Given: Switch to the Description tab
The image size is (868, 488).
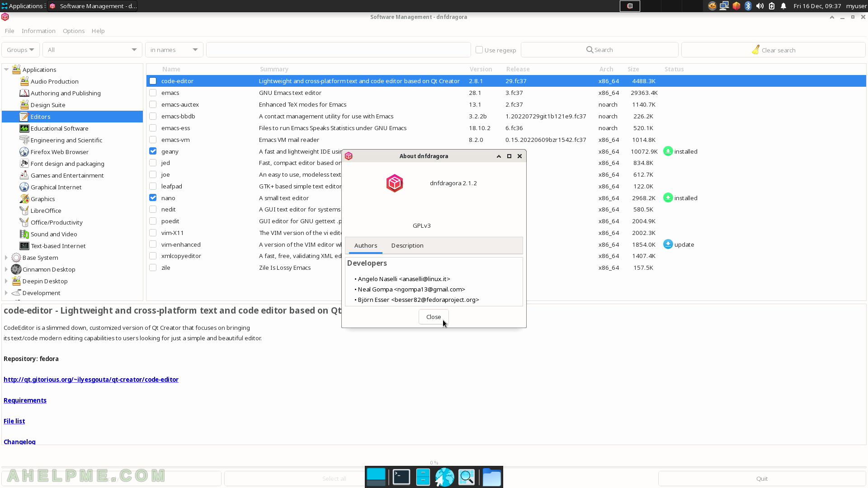Looking at the screenshot, I should coord(407,245).
